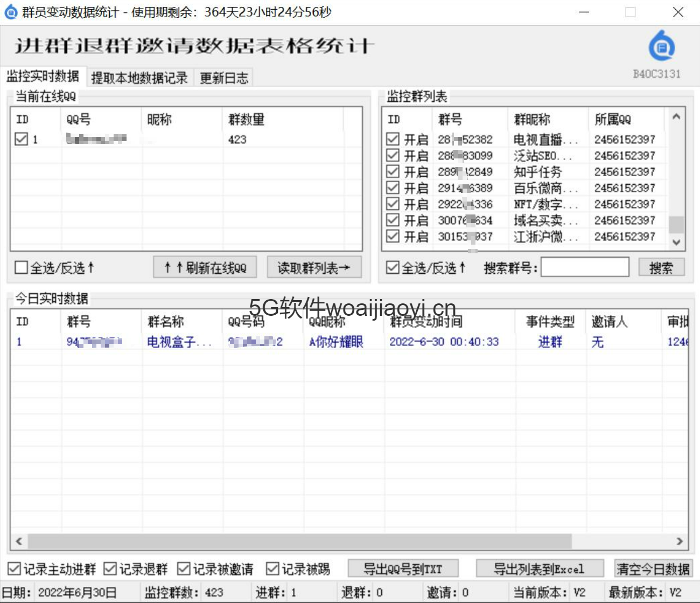Click the 423 group count cell
Image resolution: width=700 pixels, height=603 pixels.
237,139
